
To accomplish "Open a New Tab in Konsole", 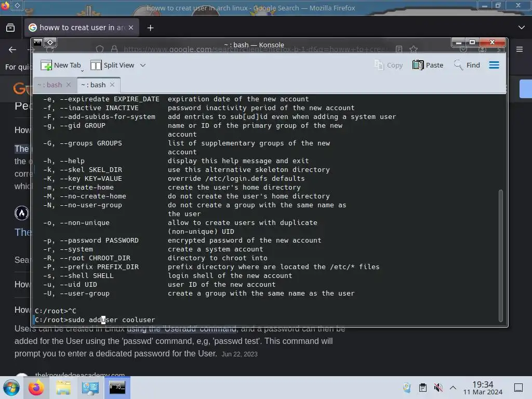I will coord(61,65).
